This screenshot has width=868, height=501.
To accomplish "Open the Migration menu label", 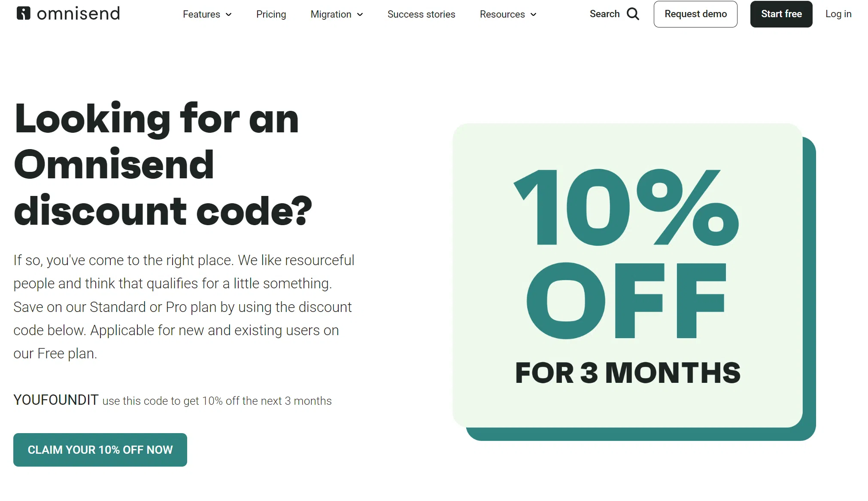I will [331, 15].
